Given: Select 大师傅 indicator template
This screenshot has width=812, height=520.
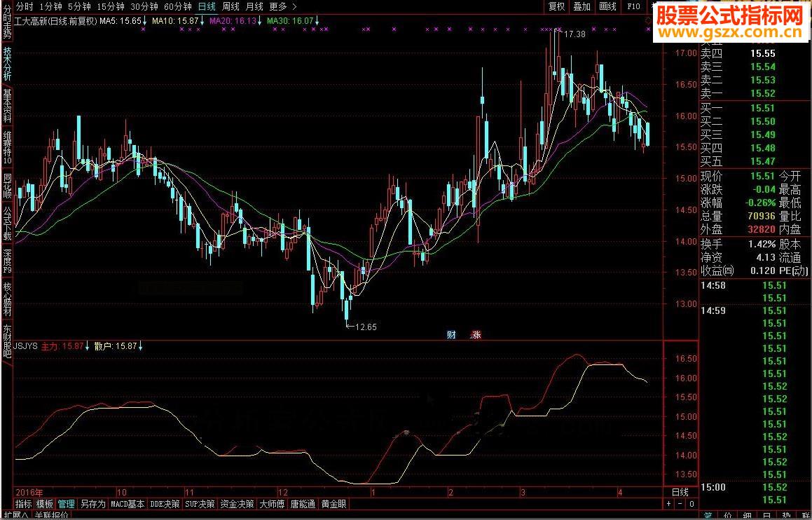Looking at the screenshot, I should click(x=272, y=504).
